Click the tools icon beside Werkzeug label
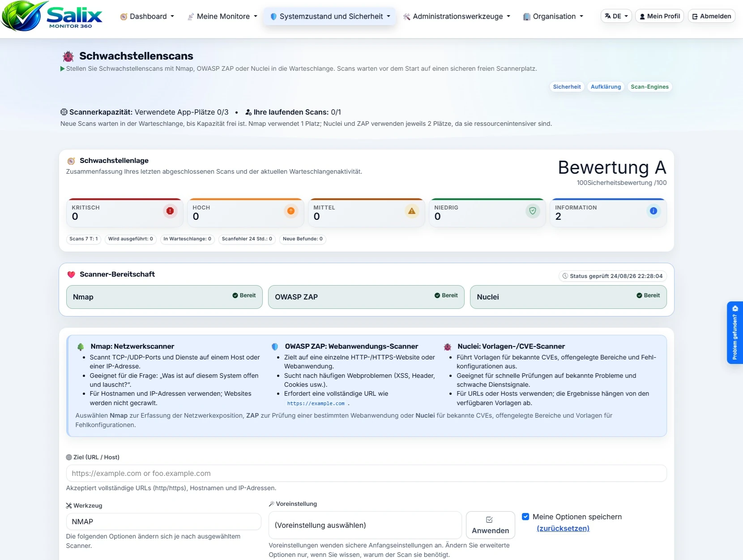Viewport: 743px width, 560px height. pyautogui.click(x=69, y=506)
